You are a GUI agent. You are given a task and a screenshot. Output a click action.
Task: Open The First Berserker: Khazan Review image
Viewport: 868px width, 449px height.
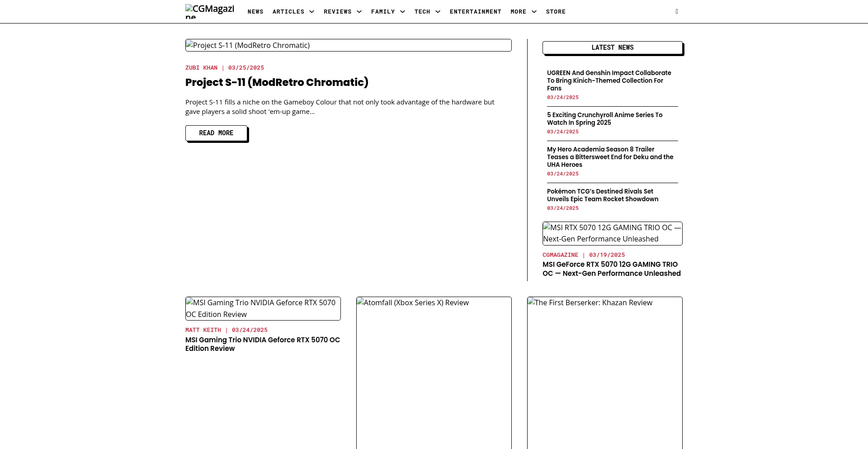click(x=605, y=373)
